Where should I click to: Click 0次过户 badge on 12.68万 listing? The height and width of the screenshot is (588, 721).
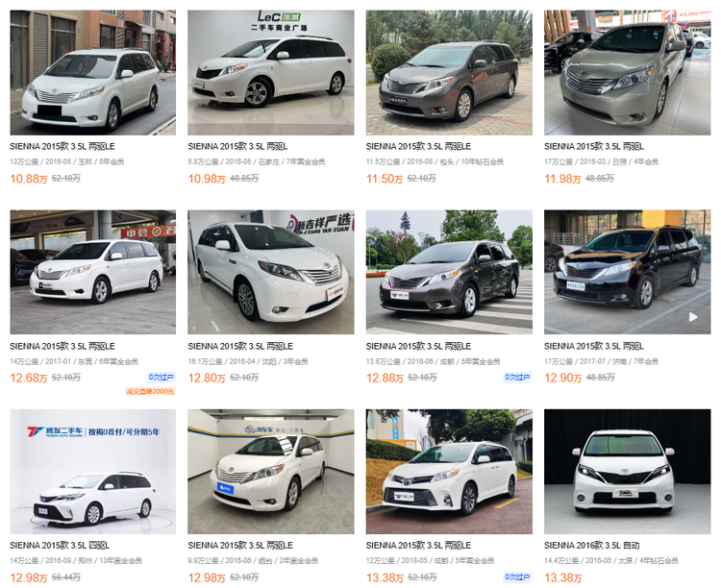click(161, 378)
